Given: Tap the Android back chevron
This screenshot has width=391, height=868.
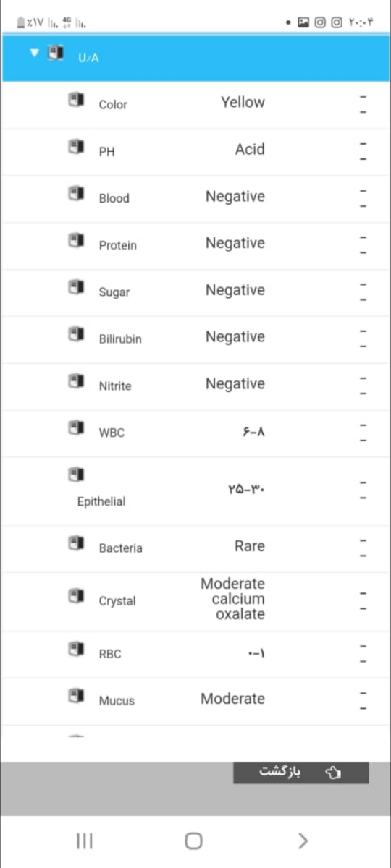Looking at the screenshot, I should (303, 841).
